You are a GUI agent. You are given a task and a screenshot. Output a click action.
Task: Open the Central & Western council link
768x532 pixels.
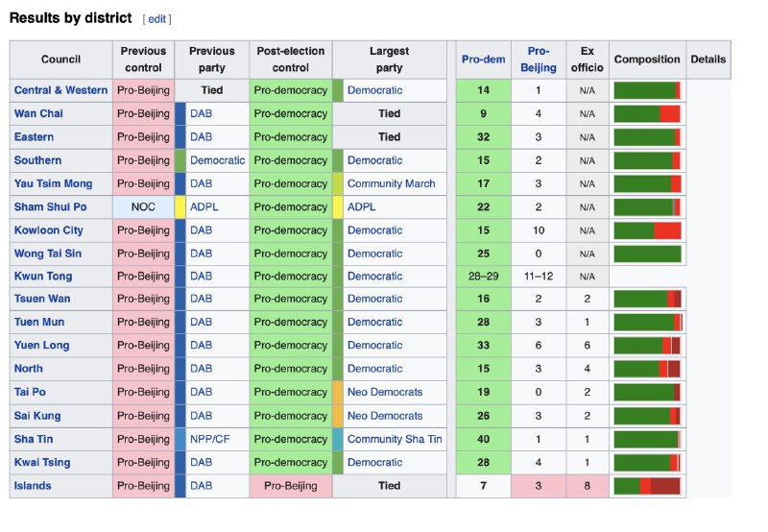[60, 90]
